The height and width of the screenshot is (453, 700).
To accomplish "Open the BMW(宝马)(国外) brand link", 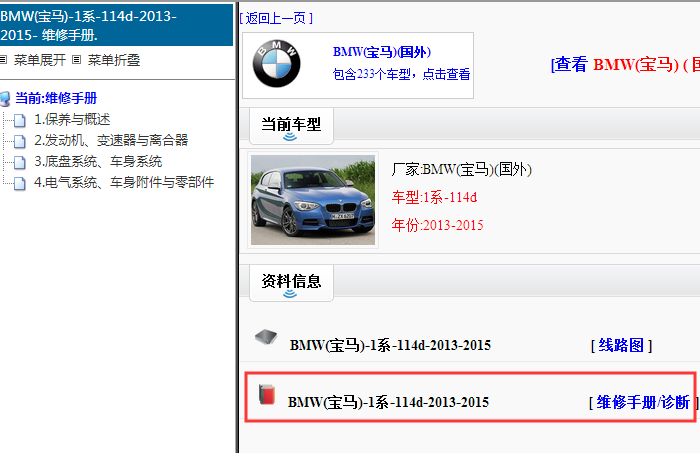I will click(382, 52).
